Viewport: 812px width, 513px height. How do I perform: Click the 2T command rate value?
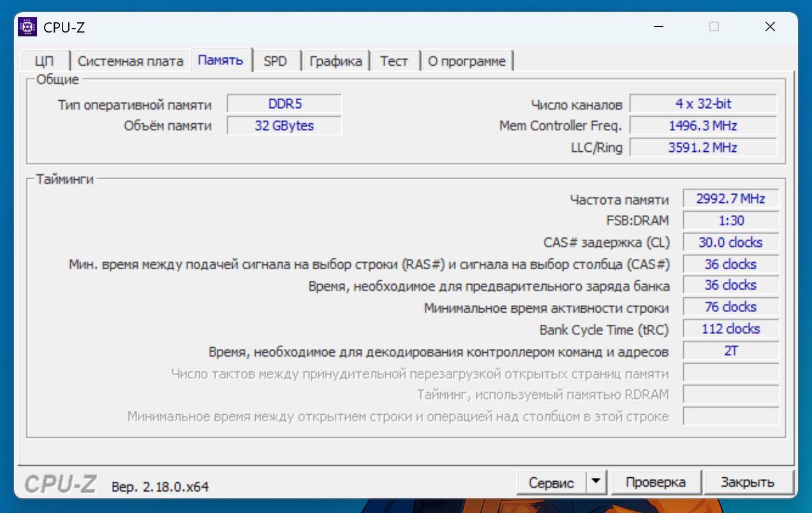point(731,351)
